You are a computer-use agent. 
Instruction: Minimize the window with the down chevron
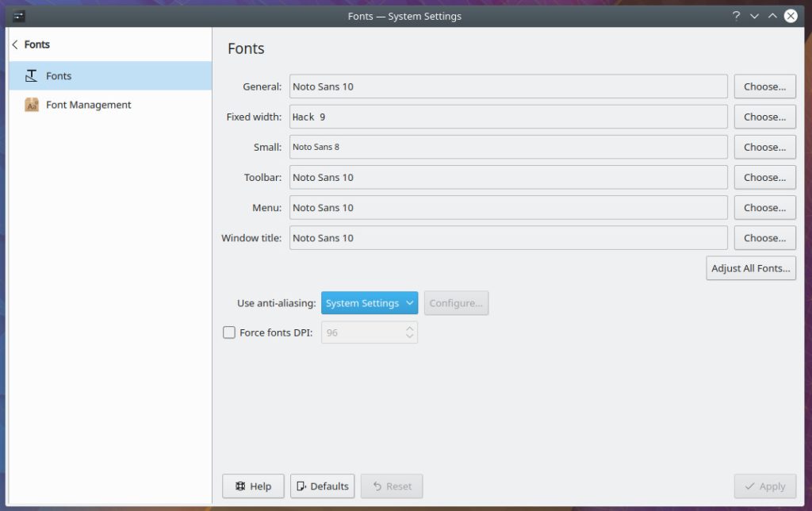pos(754,16)
